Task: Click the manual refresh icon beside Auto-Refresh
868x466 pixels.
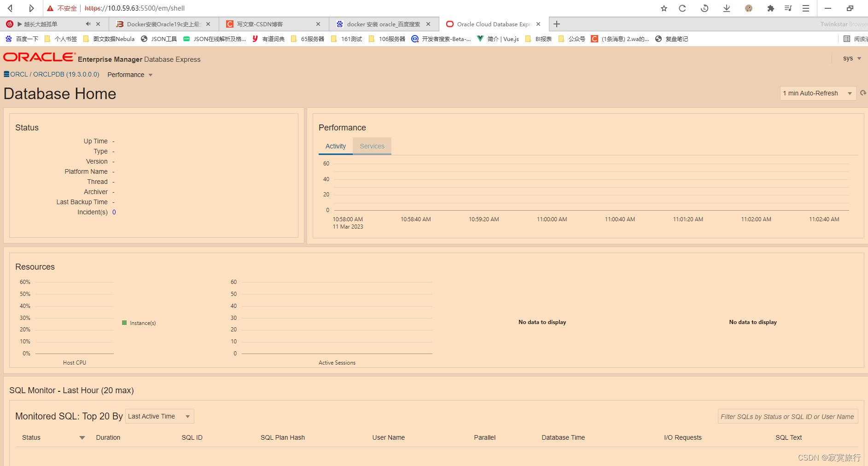Action: 863,93
